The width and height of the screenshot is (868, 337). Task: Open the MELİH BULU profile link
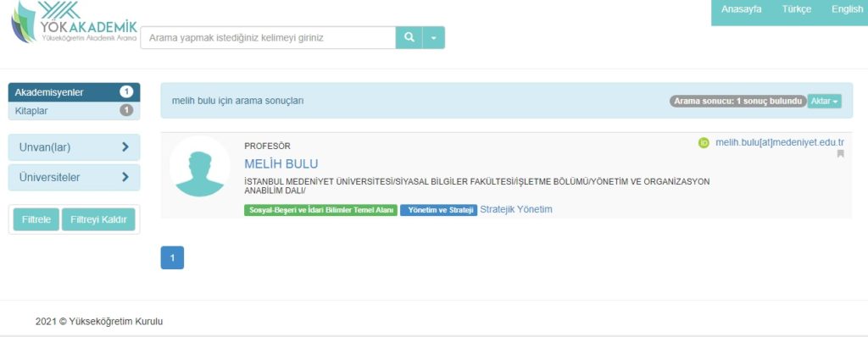click(281, 164)
